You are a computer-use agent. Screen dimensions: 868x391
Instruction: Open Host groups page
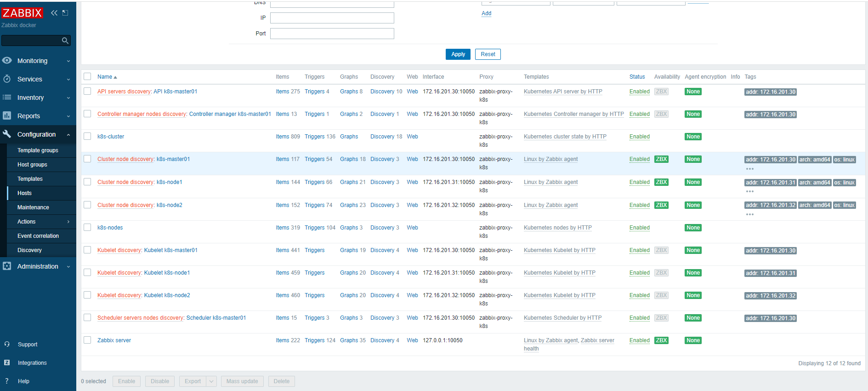pyautogui.click(x=32, y=165)
